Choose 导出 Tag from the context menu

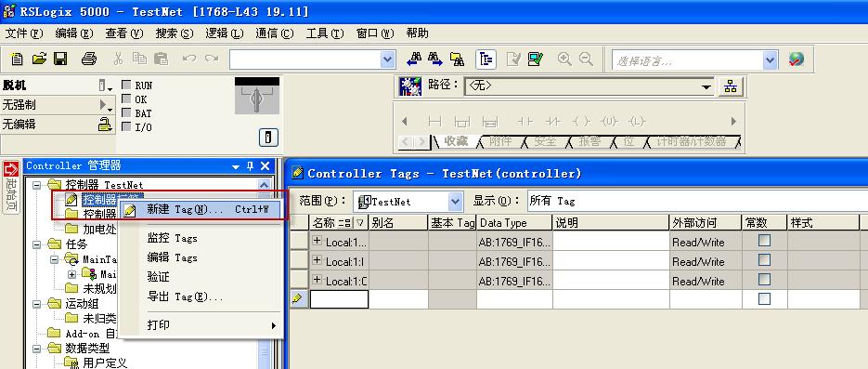pyautogui.click(x=186, y=297)
